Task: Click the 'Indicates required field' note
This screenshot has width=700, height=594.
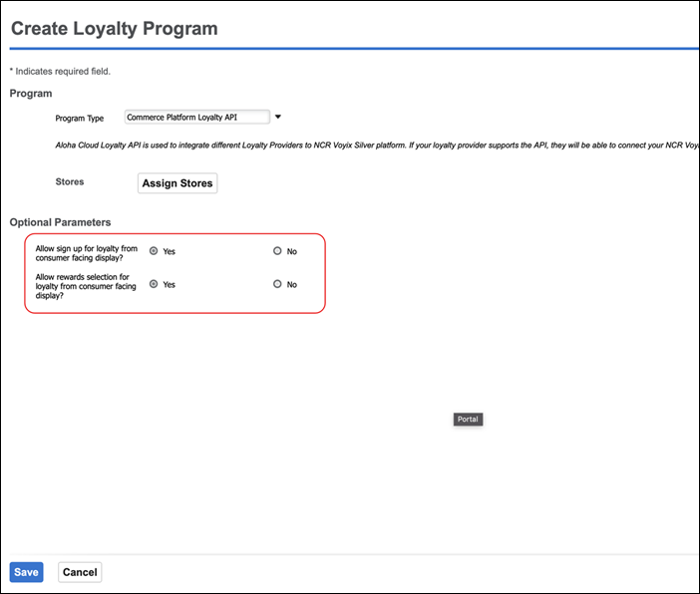Action: tap(60, 72)
